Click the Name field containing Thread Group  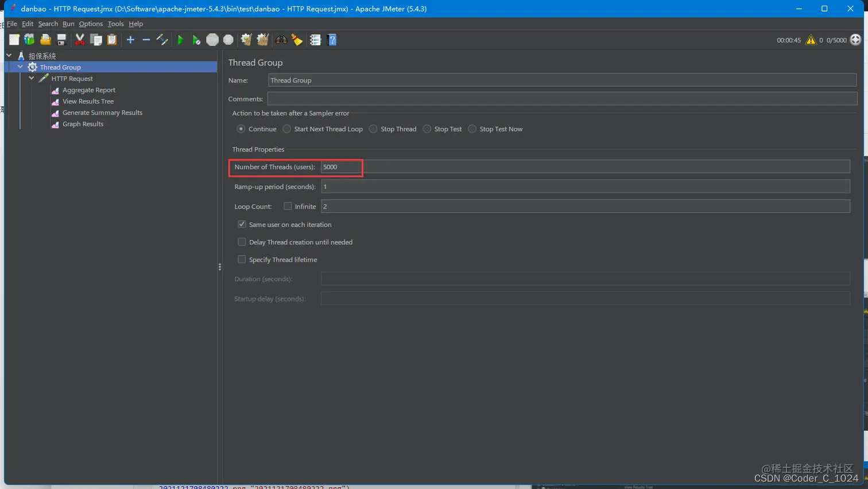click(x=562, y=80)
